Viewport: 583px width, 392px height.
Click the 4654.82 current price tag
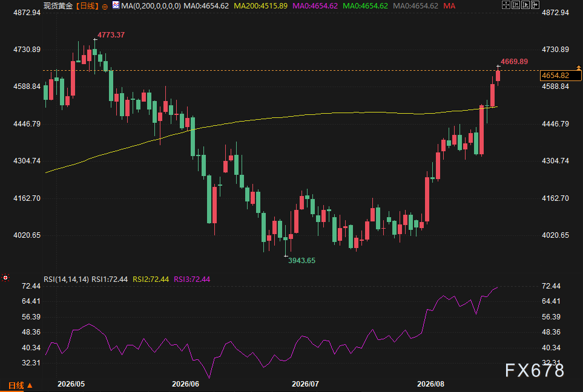(x=561, y=76)
